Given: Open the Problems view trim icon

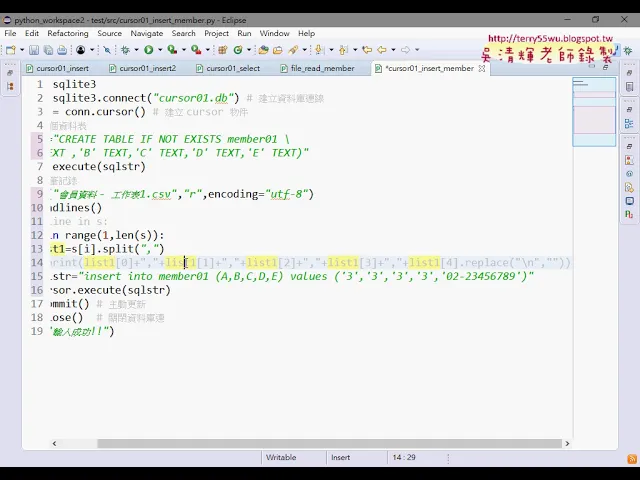Looking at the screenshot, I should [x=629, y=160].
